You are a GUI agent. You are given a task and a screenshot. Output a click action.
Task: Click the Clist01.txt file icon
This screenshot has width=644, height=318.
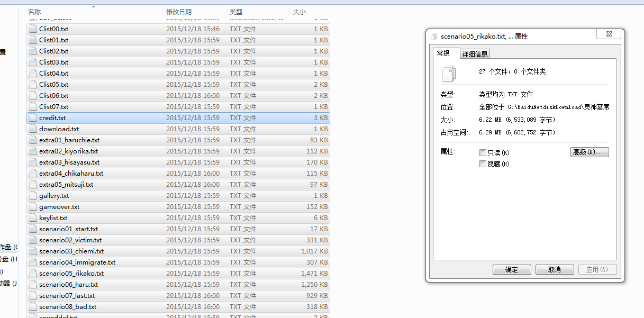(33, 40)
